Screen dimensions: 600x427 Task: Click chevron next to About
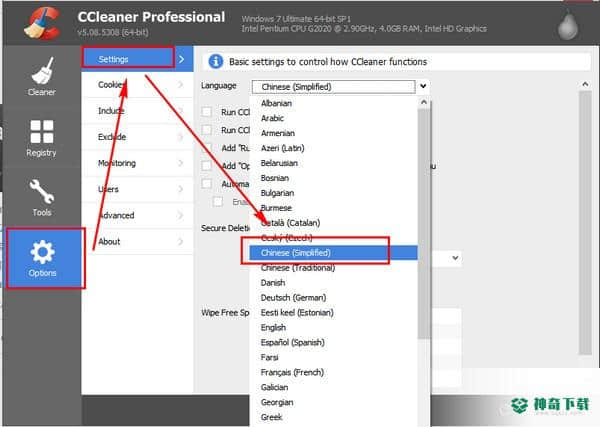point(181,241)
